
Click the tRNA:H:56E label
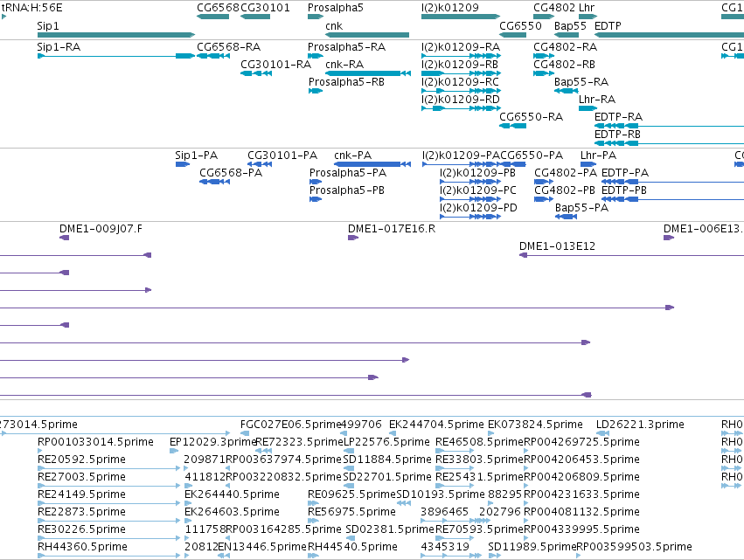pyautogui.click(x=31, y=8)
